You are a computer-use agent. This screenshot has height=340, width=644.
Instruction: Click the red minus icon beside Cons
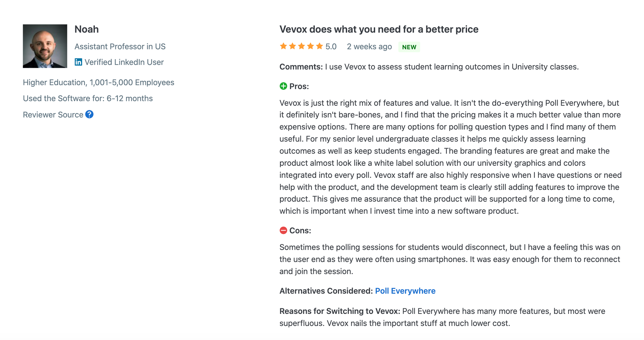(284, 230)
